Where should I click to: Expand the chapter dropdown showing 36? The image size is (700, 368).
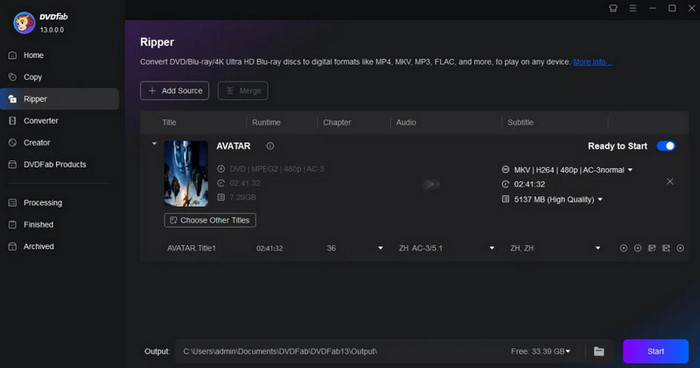point(380,248)
